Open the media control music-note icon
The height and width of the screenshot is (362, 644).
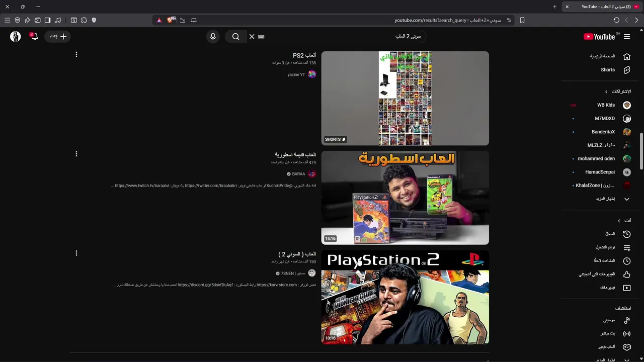[58, 20]
